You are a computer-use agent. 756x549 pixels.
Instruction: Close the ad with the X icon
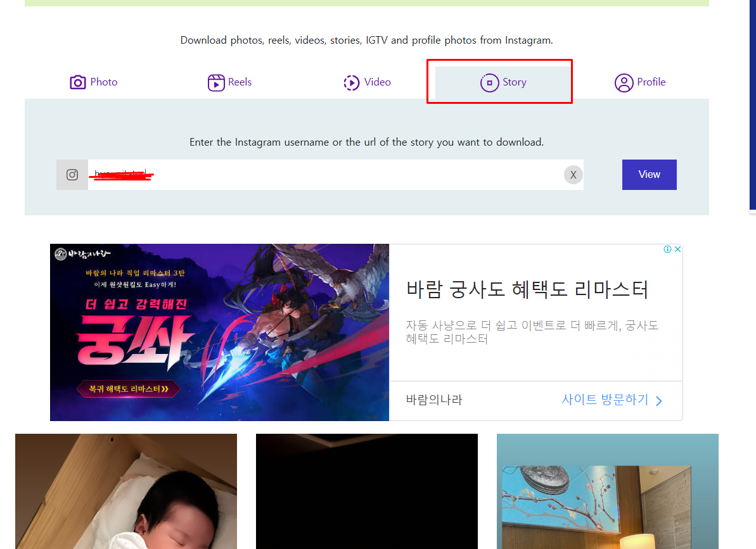pos(677,249)
